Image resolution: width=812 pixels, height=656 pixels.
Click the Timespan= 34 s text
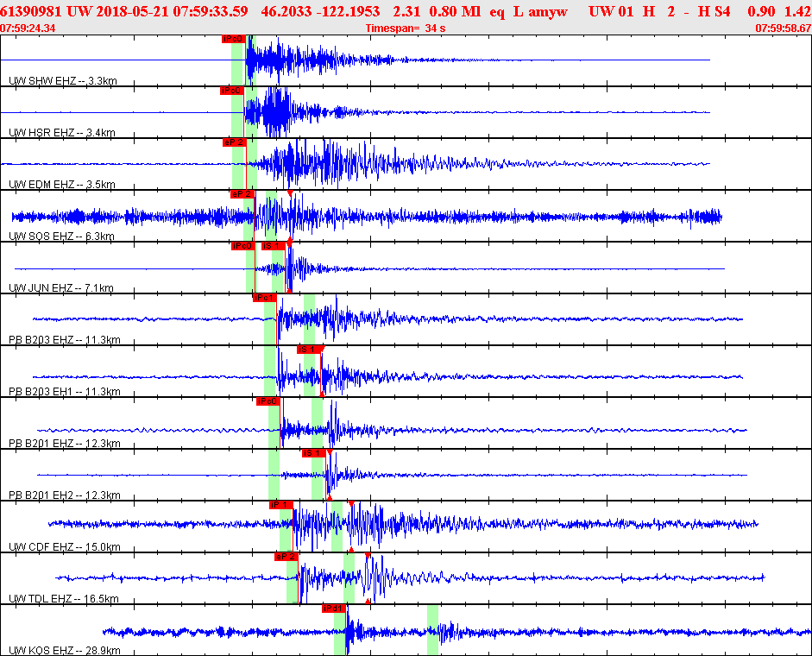point(406,28)
